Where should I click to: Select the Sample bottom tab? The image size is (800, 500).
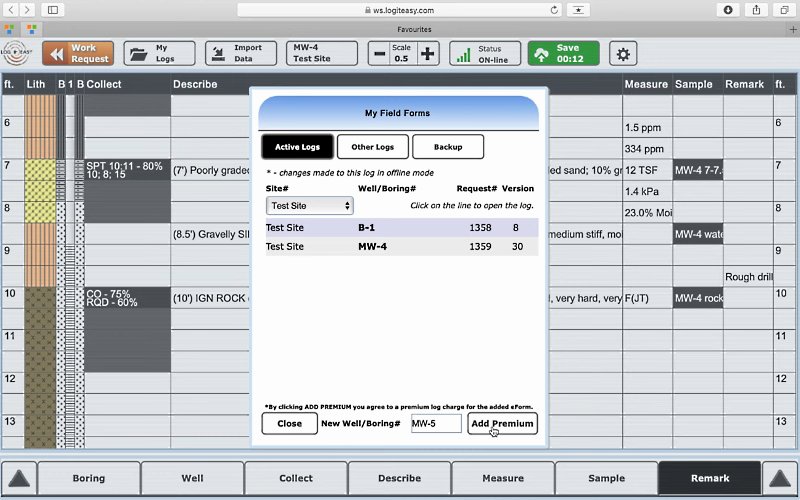tap(607, 478)
